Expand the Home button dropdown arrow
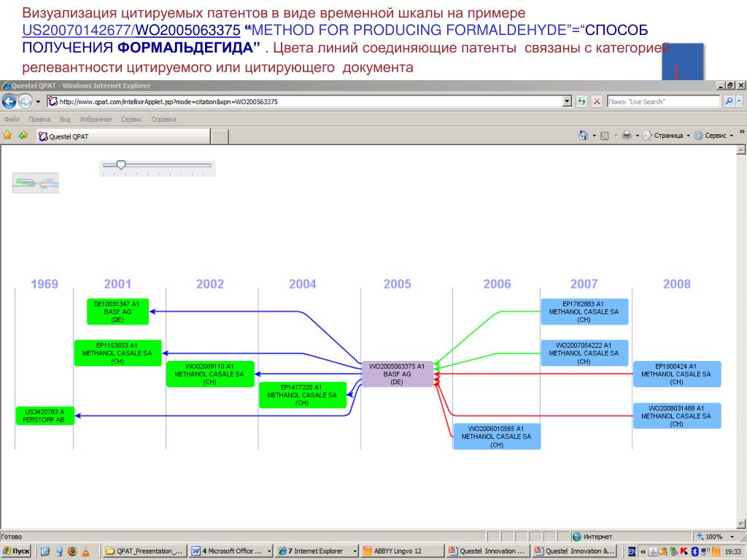 (x=594, y=136)
